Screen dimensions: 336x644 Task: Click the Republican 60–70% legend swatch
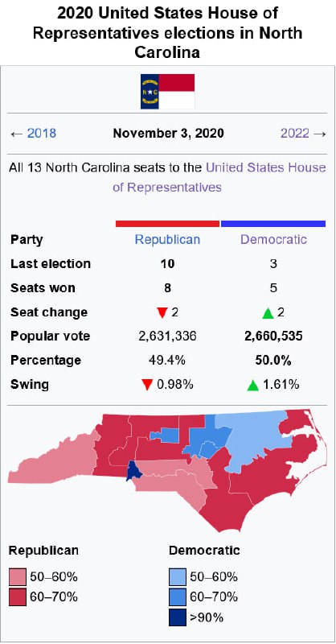(x=18, y=597)
